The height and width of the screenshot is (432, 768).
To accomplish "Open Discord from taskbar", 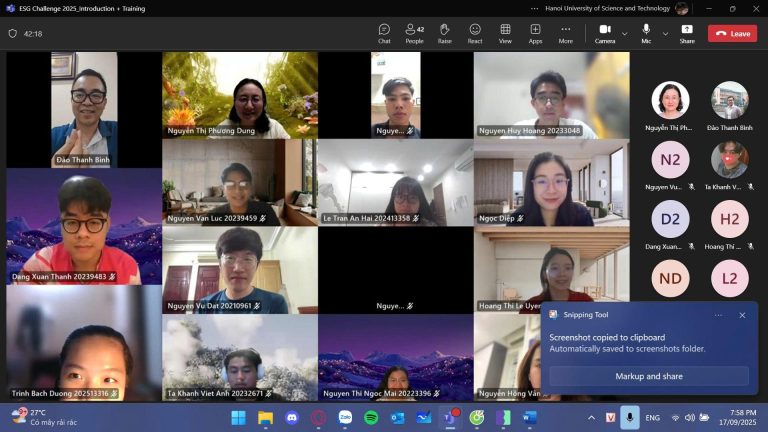I will (x=292, y=418).
